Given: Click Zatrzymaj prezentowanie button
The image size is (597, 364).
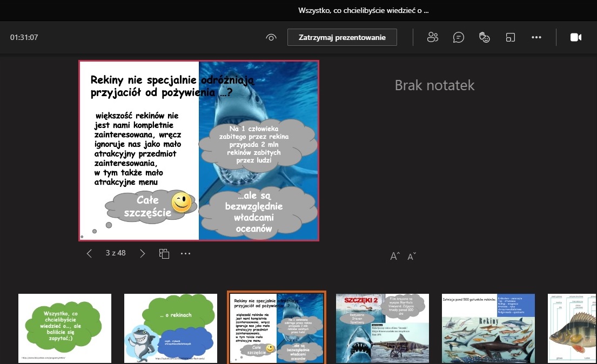Looking at the screenshot, I should (x=342, y=37).
